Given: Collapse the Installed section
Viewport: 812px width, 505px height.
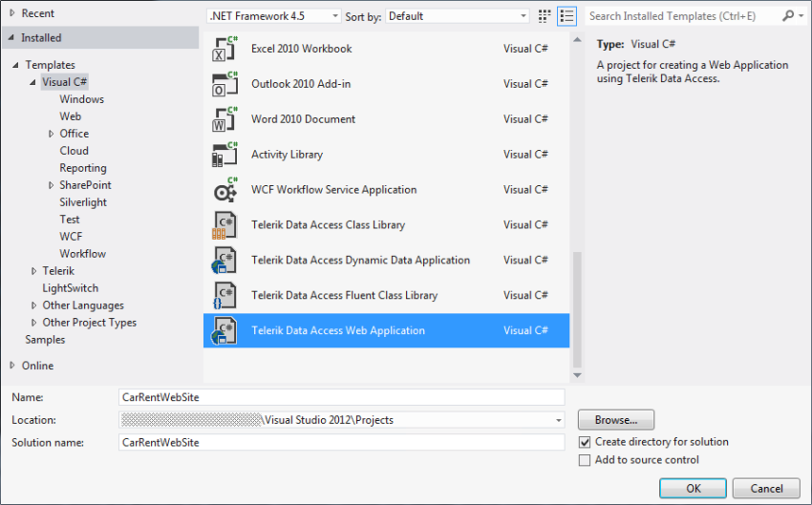Looking at the screenshot, I should coord(11,37).
